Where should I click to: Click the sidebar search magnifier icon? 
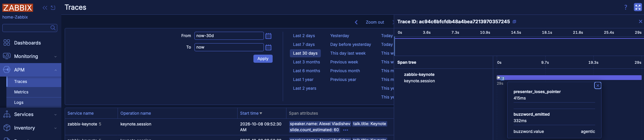53,28
